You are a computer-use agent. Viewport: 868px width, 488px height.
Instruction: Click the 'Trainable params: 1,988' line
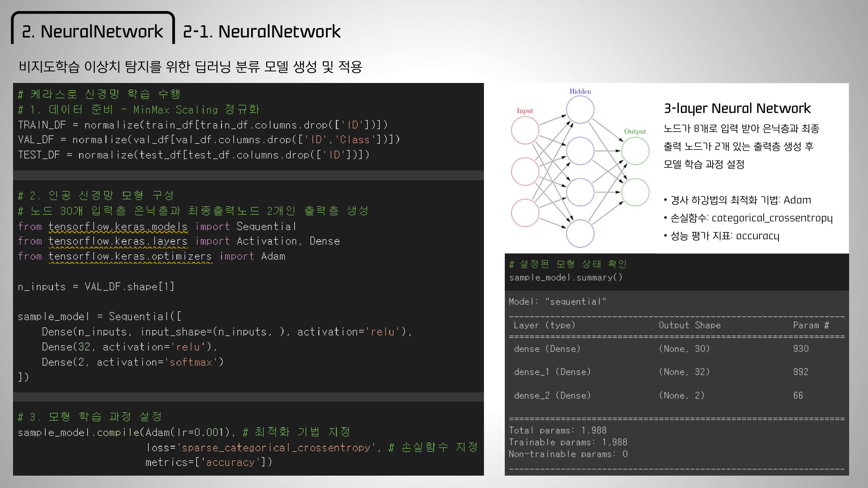568,442
